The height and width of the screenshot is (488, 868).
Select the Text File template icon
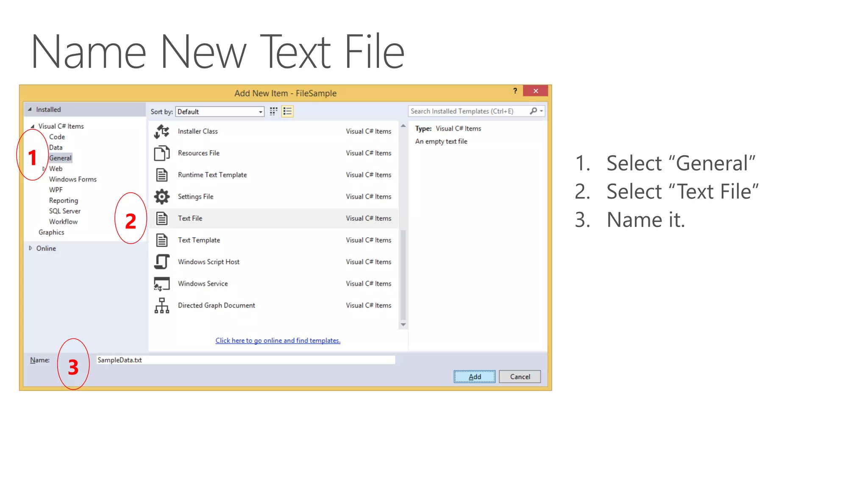click(161, 219)
